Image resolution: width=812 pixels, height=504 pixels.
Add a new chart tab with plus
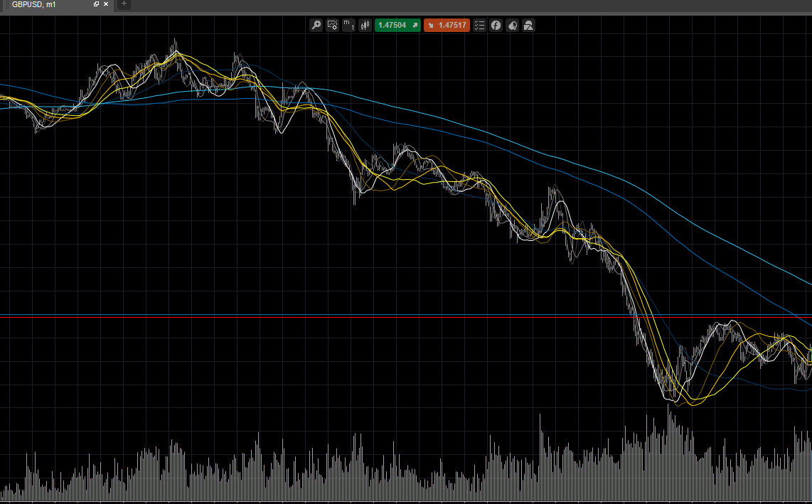[x=124, y=4]
